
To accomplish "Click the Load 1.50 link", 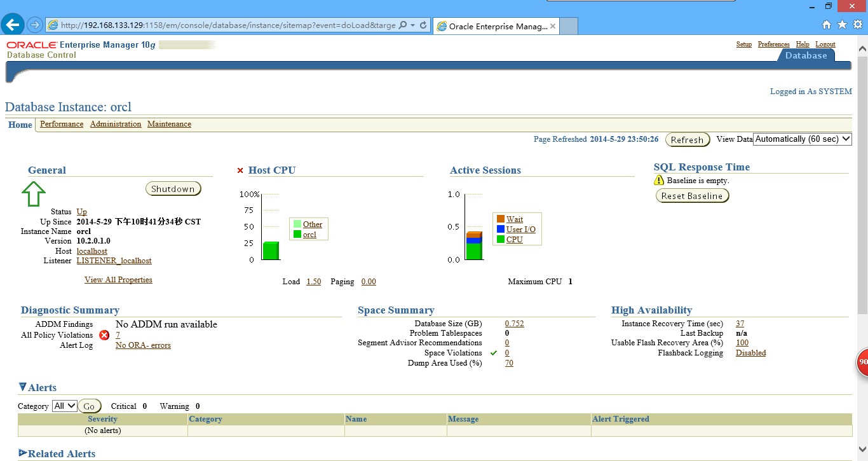I will [x=314, y=282].
